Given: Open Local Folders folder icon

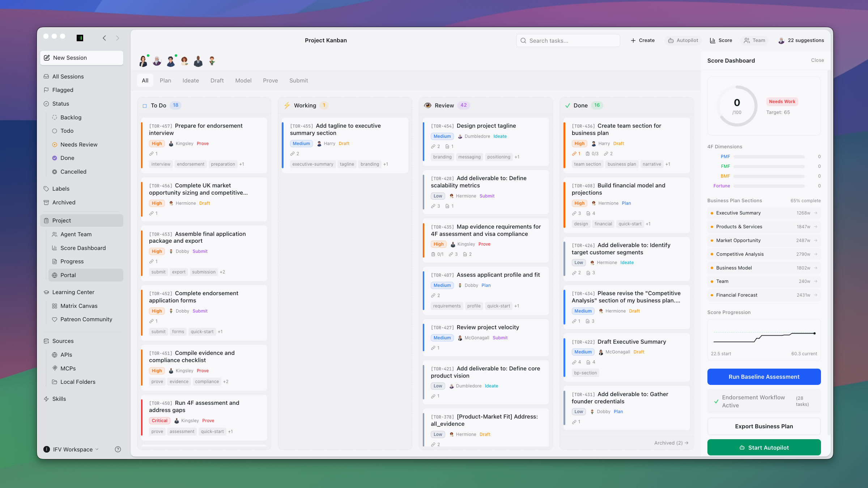Looking at the screenshot, I should (55, 382).
